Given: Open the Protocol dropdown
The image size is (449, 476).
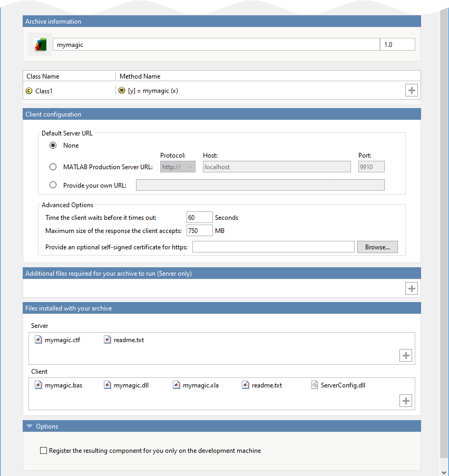Looking at the screenshot, I should (x=178, y=167).
